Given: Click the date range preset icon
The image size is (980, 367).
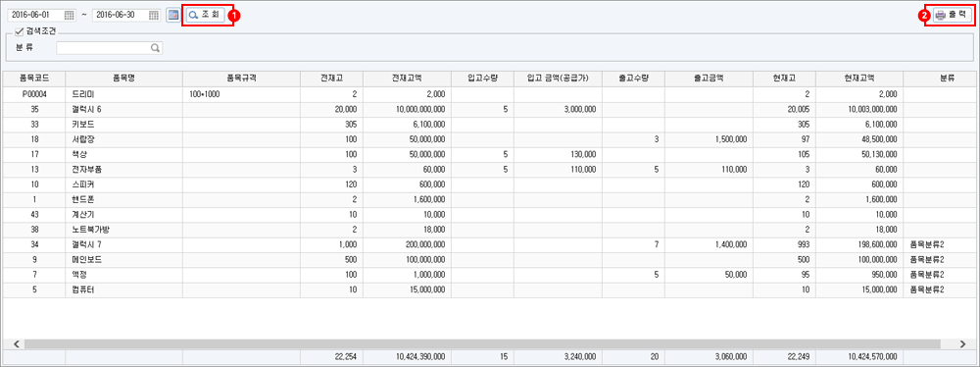Looking at the screenshot, I should tap(172, 15).
